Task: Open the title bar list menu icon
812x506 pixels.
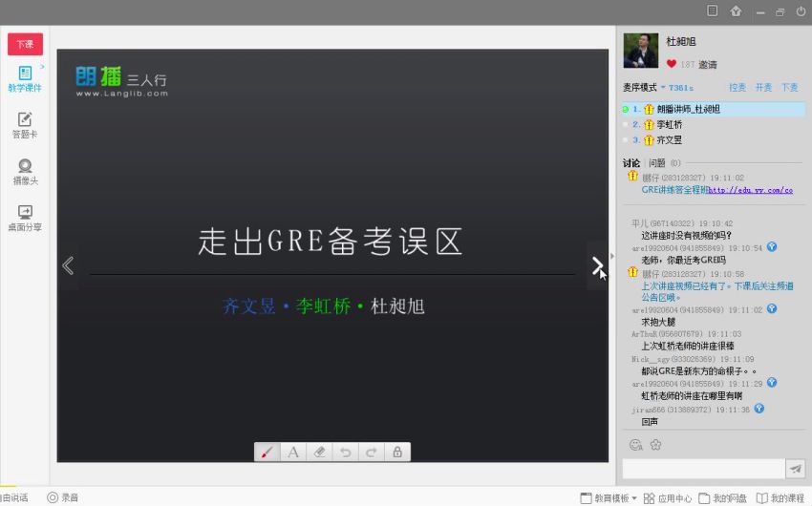Action: coord(712,11)
